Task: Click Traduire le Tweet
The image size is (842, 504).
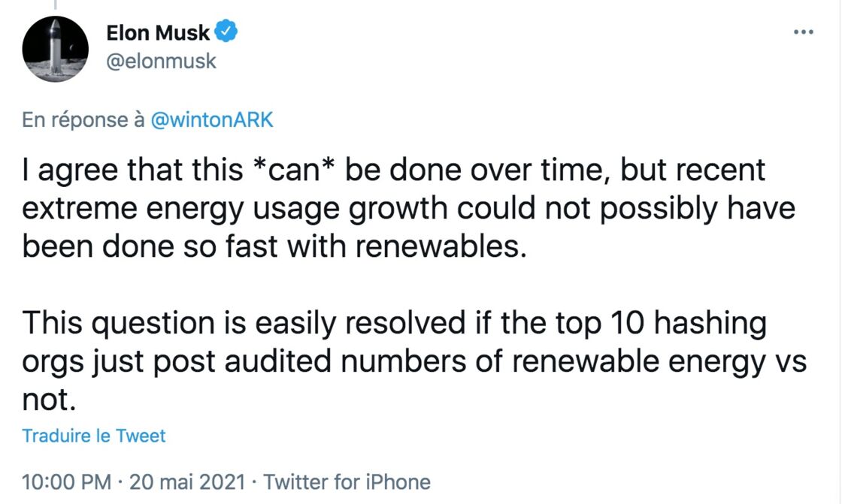Action: click(x=94, y=436)
